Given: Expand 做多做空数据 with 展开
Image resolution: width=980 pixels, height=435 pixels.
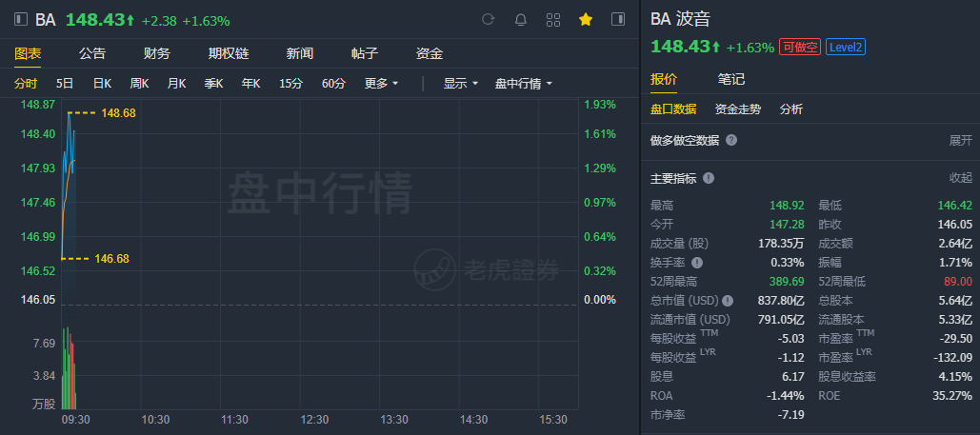Looking at the screenshot, I should [x=961, y=141].
